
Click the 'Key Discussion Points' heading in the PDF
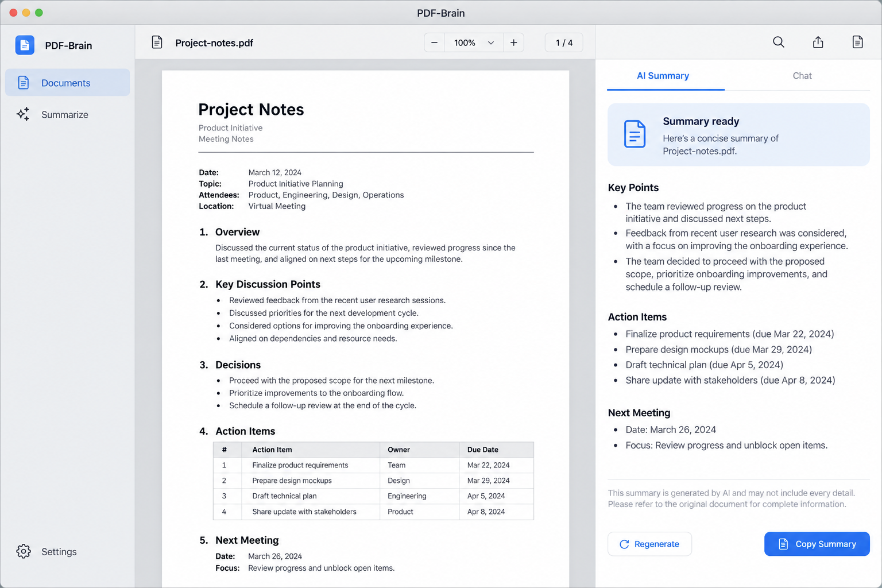268,284
